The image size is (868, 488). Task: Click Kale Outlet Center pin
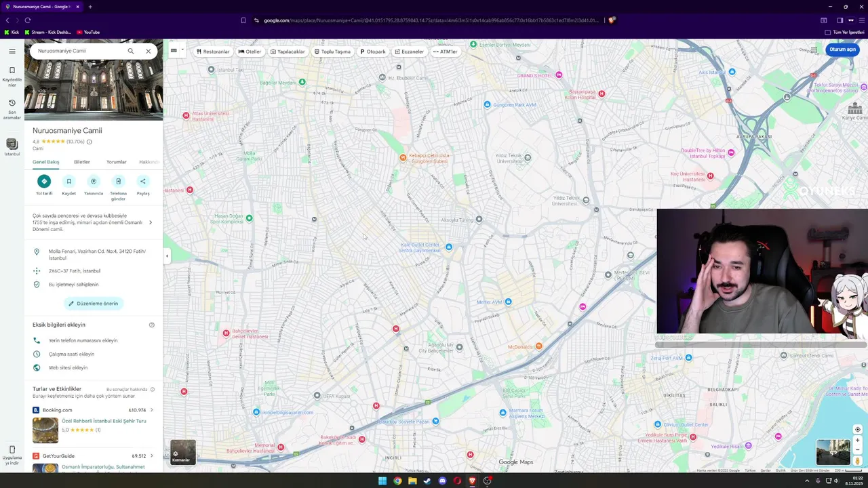point(448,247)
